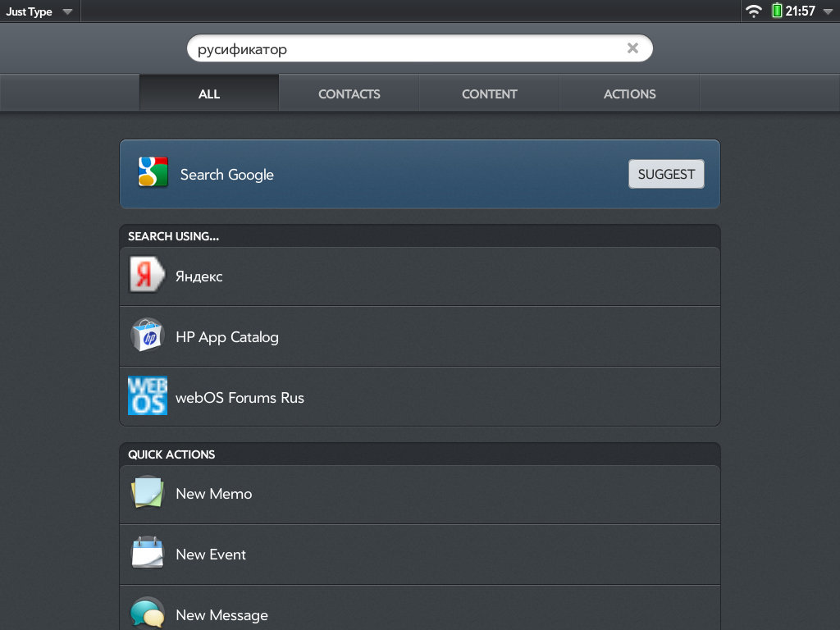Tap the HP App Catalog bag icon
This screenshot has height=630, width=840.
tap(148, 336)
